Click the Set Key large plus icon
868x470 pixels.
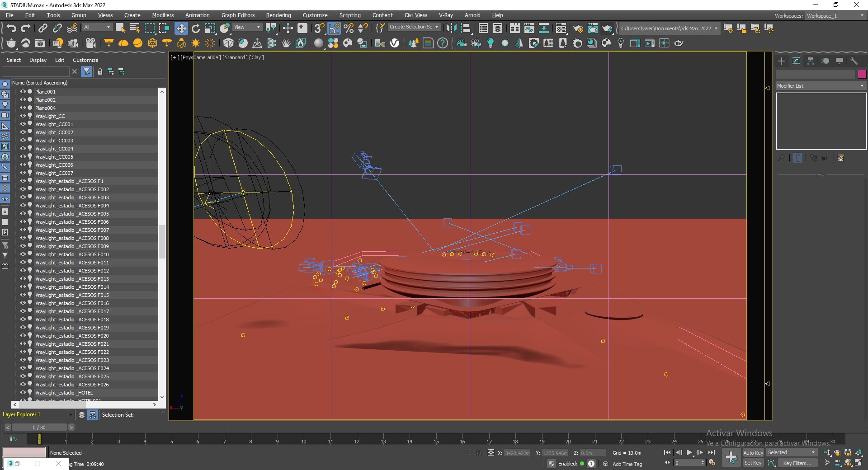(x=731, y=457)
